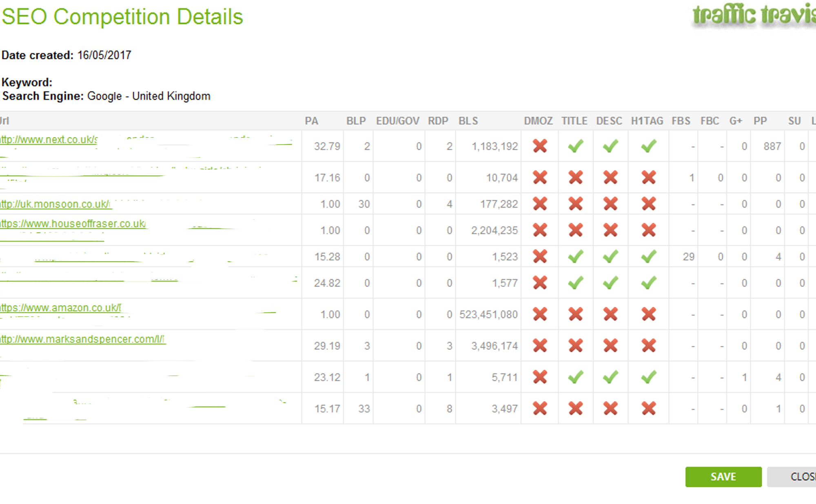Select the PA value 29.19
Image resolution: width=816 pixels, height=504 pixels.
pos(327,346)
